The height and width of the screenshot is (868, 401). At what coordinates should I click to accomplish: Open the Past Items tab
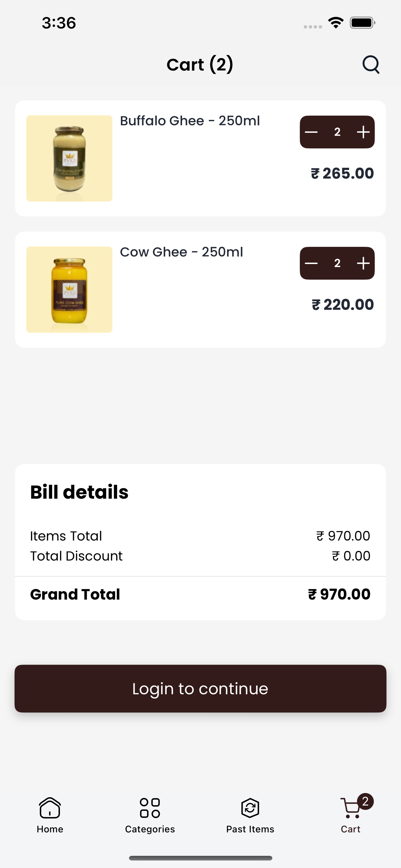pos(250,815)
